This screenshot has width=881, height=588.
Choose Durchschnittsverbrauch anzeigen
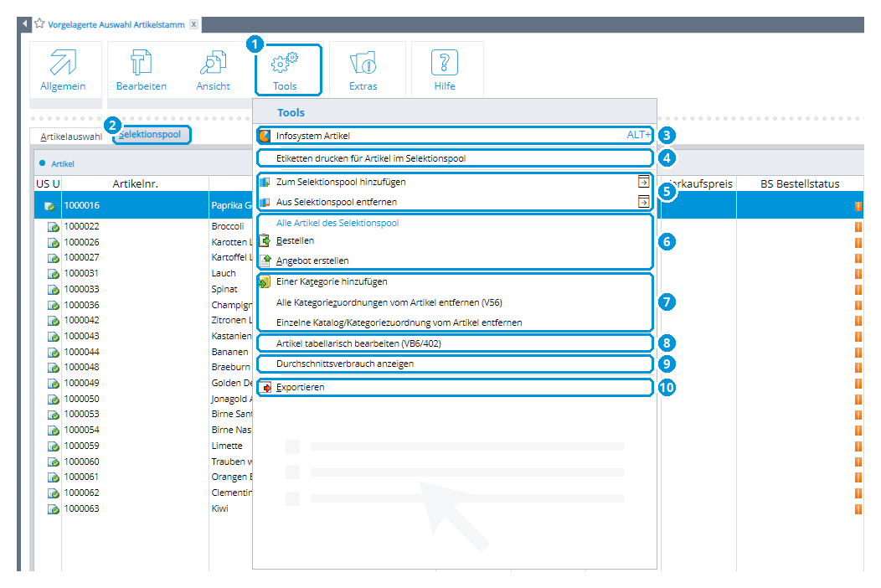(x=455, y=364)
